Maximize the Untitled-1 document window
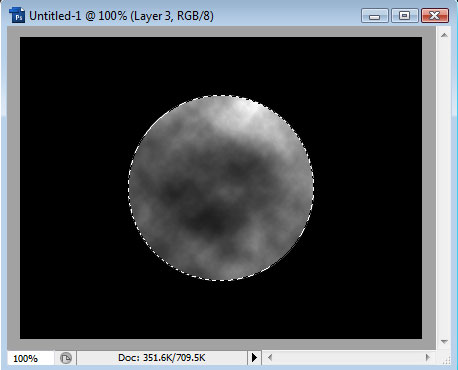 click(x=405, y=16)
